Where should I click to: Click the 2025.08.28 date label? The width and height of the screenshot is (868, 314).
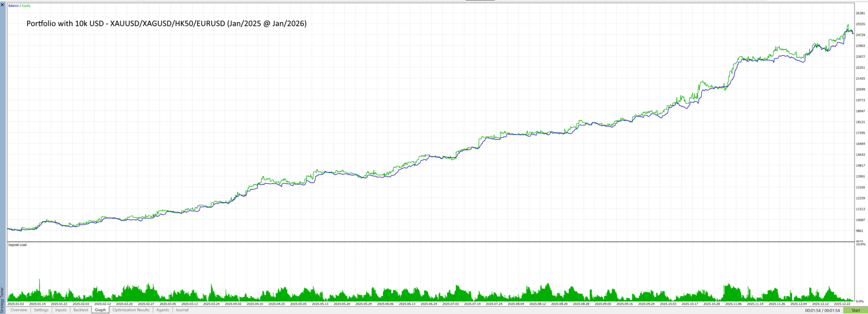(581, 304)
